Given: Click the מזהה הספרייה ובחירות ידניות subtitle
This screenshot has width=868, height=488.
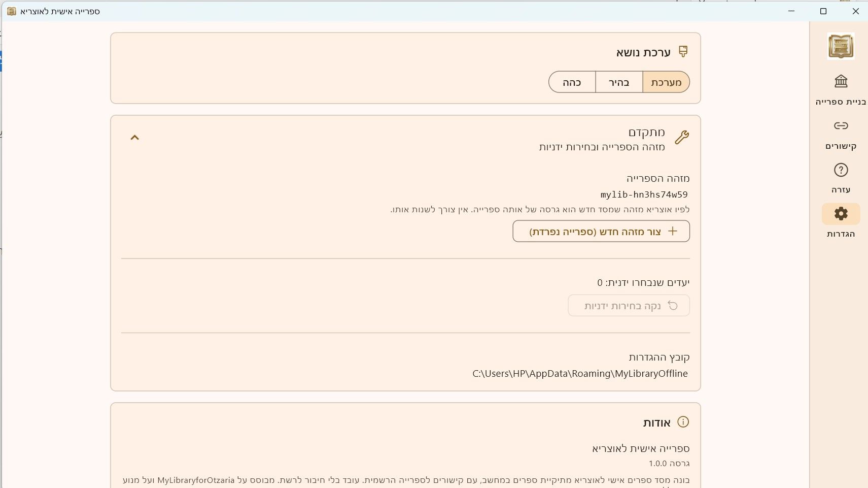Looking at the screenshot, I should coord(602,147).
